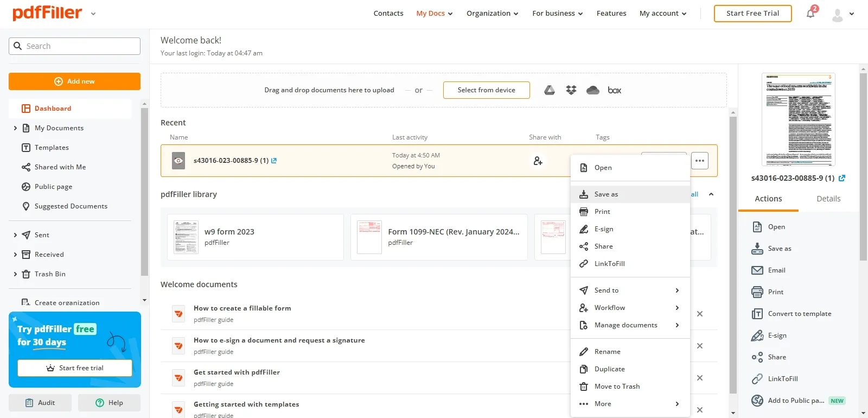Click the Box upload icon
Image resolution: width=868 pixels, height=418 pixels.
point(615,90)
